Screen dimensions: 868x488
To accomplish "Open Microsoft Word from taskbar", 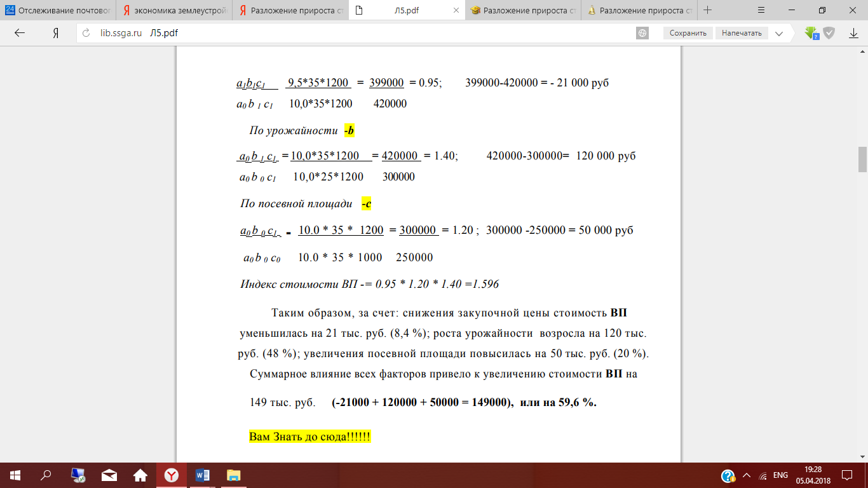I will (203, 475).
